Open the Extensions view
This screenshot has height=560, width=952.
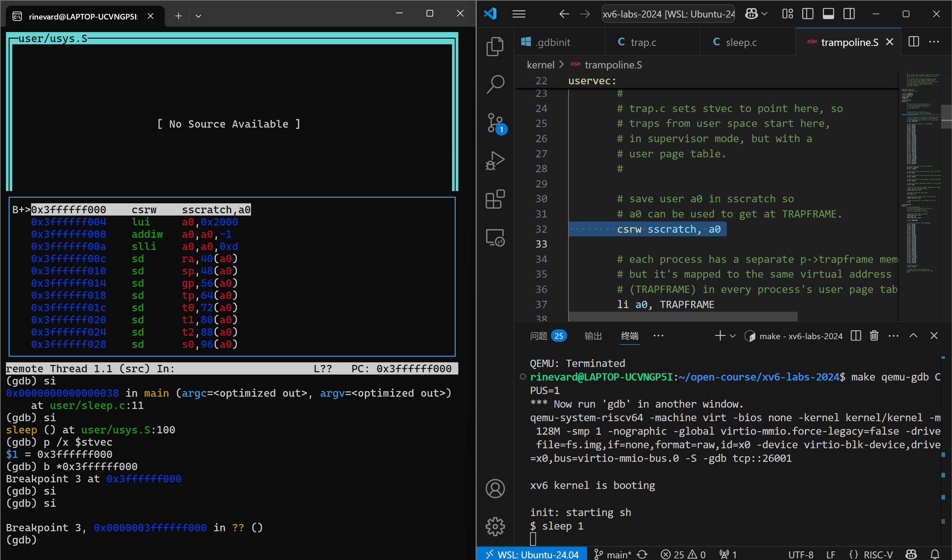pos(495,199)
